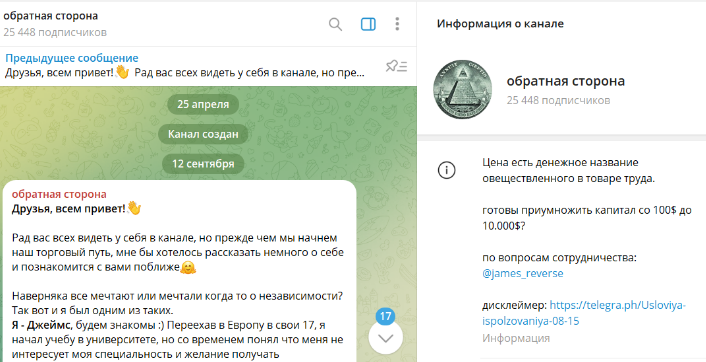Image resolution: width=706 pixels, height=362 pixels.
Task: Open the pyramid channel avatar
Action: click(462, 89)
